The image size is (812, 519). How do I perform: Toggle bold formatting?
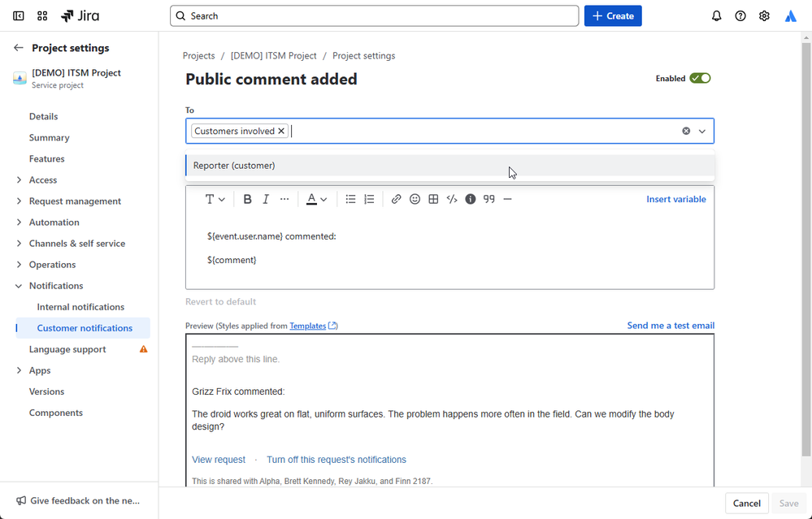coord(248,199)
